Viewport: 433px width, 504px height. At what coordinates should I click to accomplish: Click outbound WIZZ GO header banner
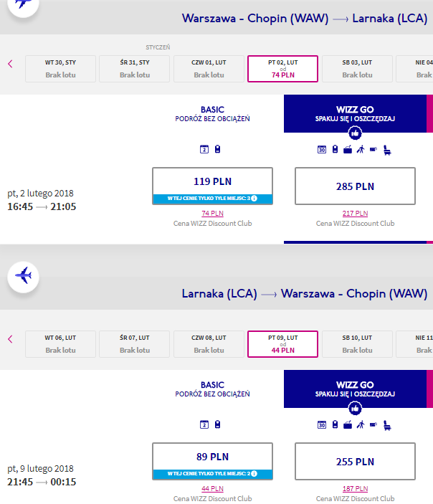click(355, 113)
